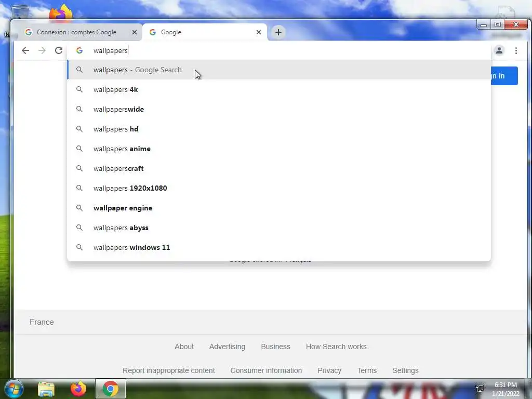Open the About link in the footer
This screenshot has height=399, width=532.
[x=184, y=347]
